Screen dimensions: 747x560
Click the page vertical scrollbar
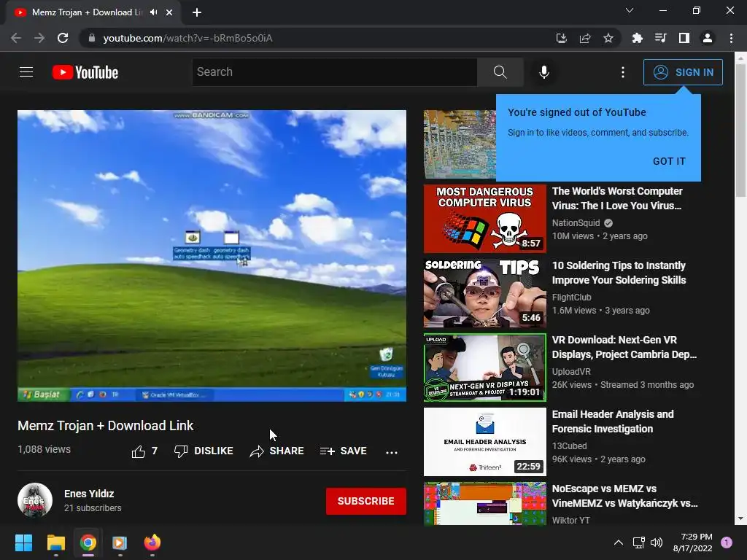coord(740,130)
